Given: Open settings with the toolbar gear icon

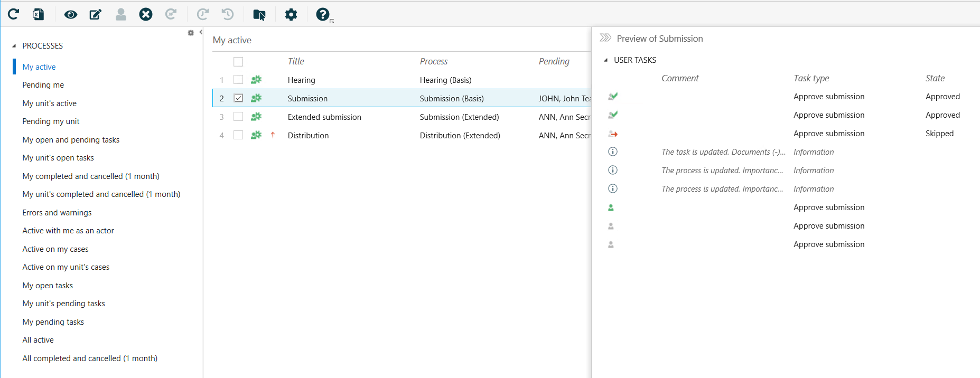Looking at the screenshot, I should [291, 14].
